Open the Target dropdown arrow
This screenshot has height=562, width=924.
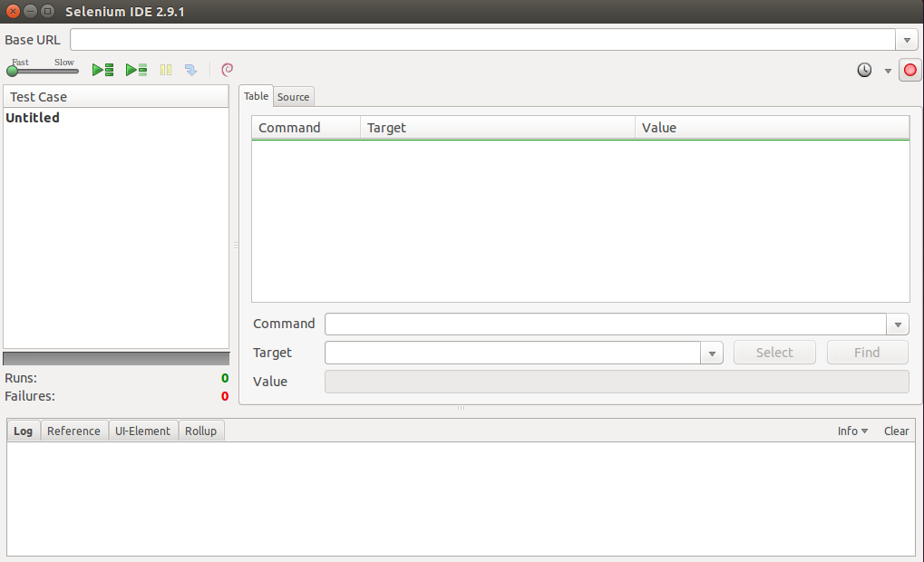pos(712,353)
